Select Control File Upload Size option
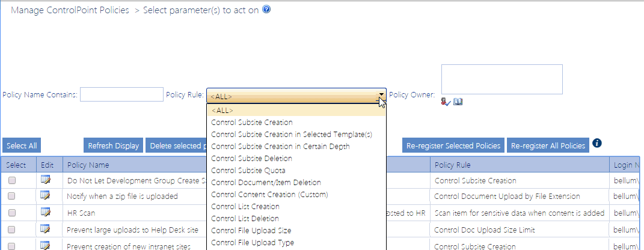 pos(251,231)
